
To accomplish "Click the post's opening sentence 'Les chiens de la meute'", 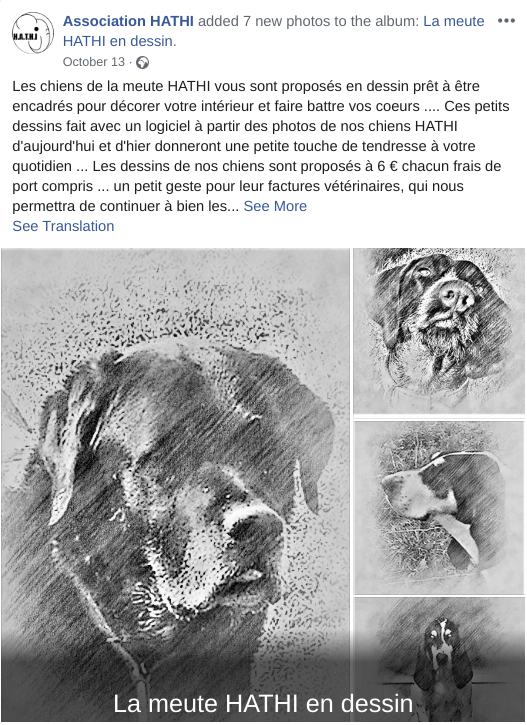I will click(88, 86).
